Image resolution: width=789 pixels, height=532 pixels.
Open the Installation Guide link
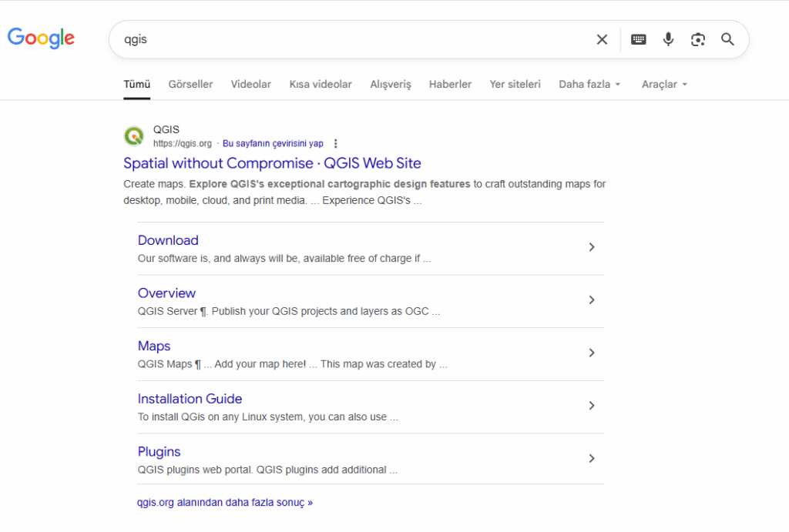[x=190, y=399]
